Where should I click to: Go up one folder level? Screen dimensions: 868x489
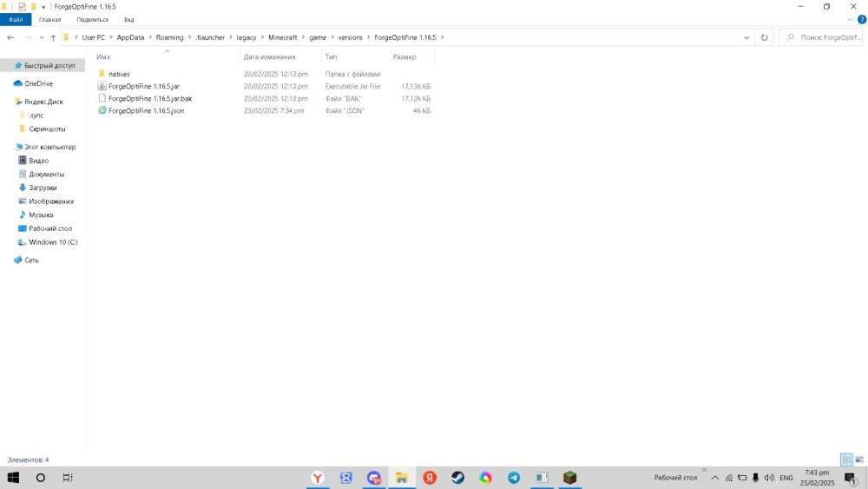tap(53, 37)
